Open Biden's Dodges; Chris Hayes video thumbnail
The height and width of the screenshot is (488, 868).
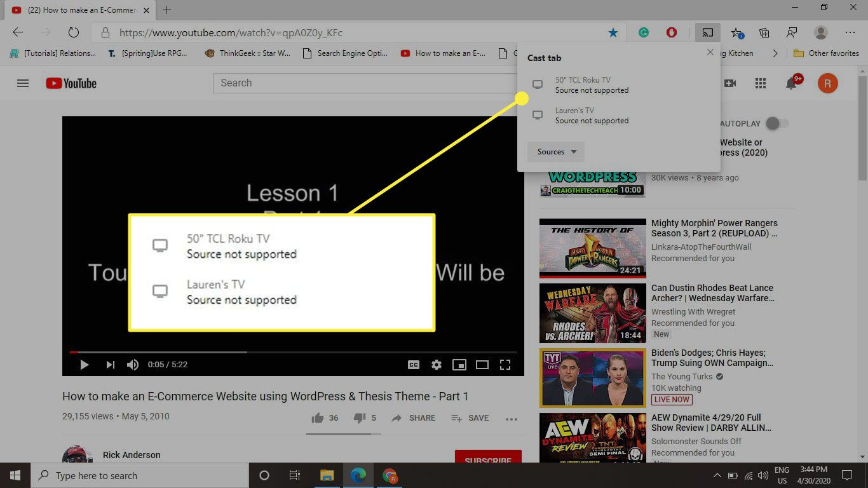[x=592, y=377]
